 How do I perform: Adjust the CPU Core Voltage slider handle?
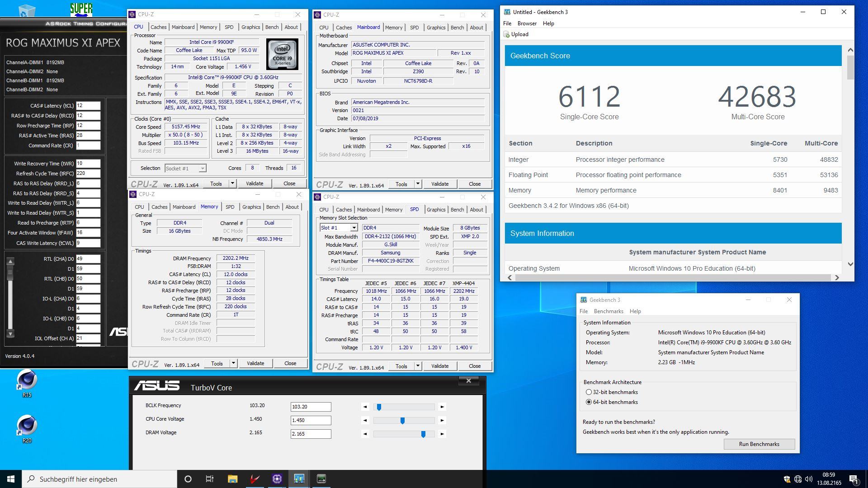402,421
